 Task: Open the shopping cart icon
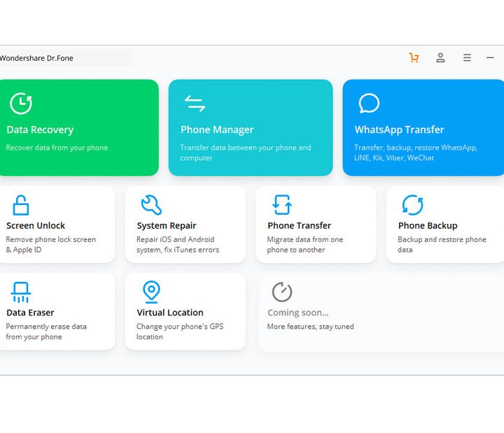pos(414,58)
